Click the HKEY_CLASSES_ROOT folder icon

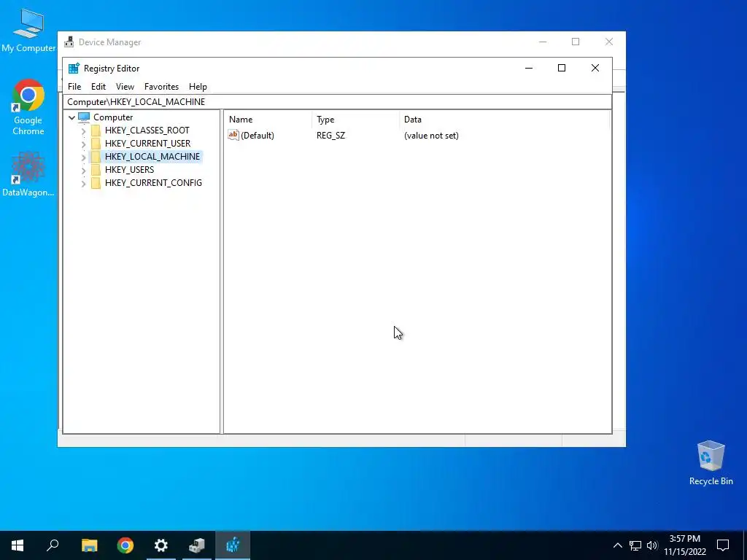click(x=96, y=131)
